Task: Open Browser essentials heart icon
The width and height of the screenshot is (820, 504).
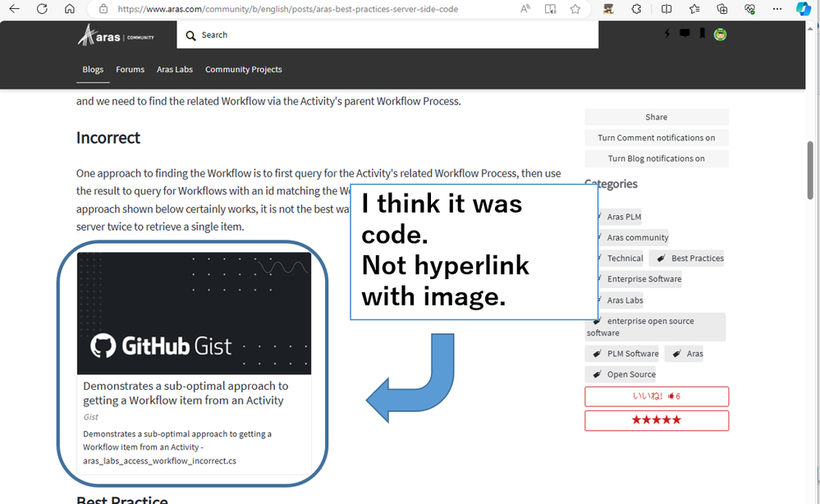Action: (750, 9)
